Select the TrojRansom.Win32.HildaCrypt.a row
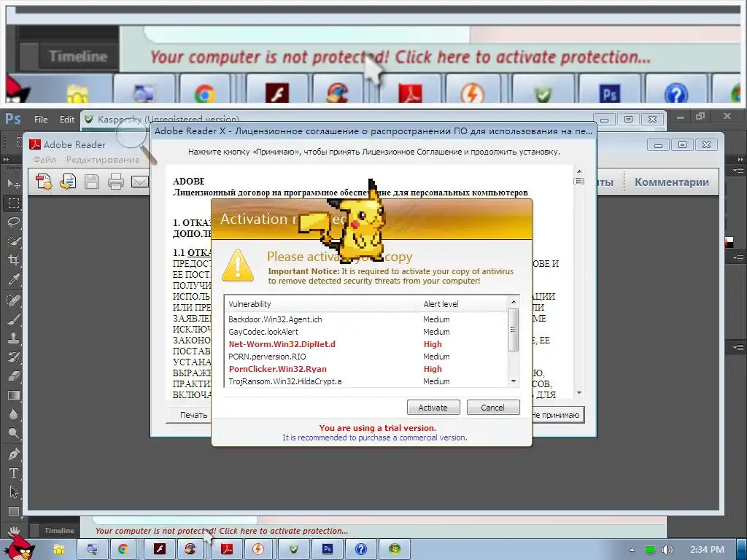The height and width of the screenshot is (560, 747). [x=366, y=381]
